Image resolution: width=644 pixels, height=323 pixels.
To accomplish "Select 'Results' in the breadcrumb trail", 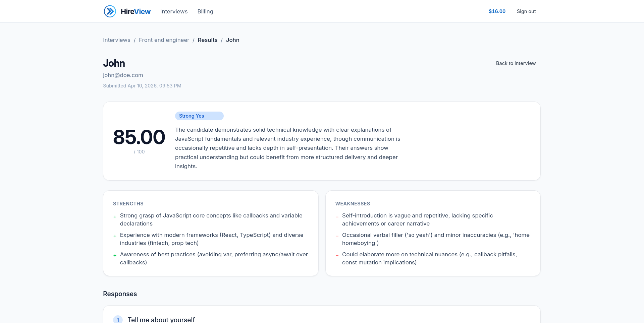I will (207, 40).
